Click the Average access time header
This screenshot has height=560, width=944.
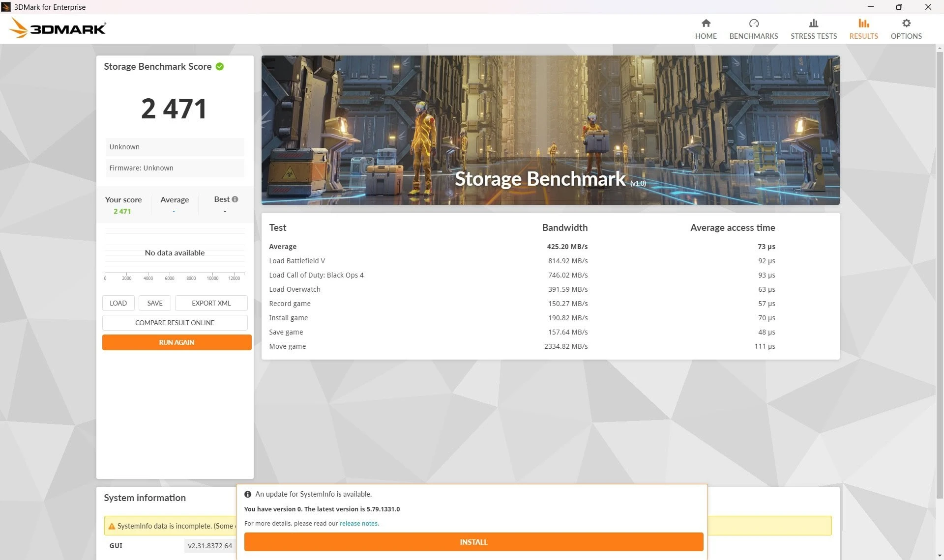(x=733, y=227)
